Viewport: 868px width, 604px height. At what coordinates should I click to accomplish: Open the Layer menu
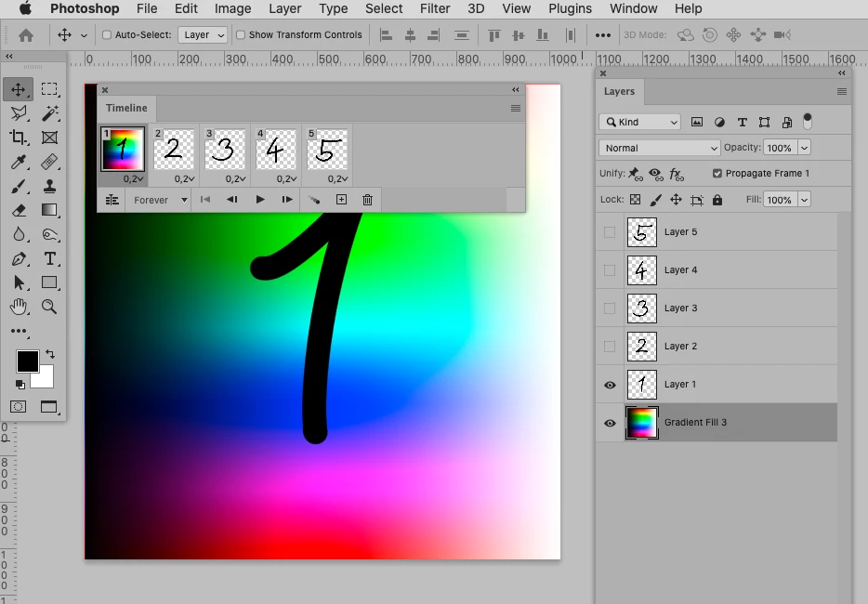click(x=285, y=9)
